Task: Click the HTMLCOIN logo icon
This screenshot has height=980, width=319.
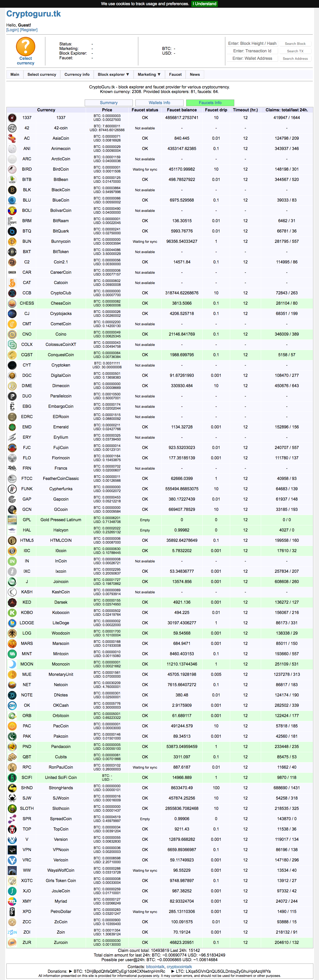Action: tap(12, 540)
